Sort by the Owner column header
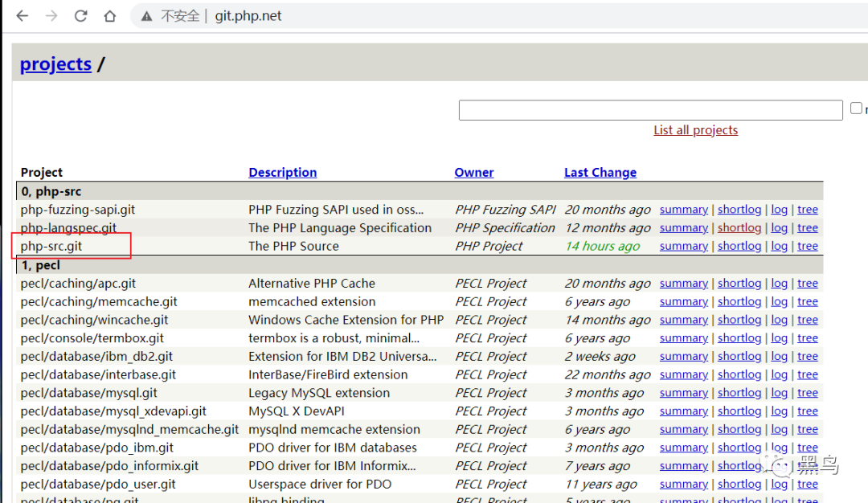Viewport: 868px width, 503px height. [x=474, y=173]
